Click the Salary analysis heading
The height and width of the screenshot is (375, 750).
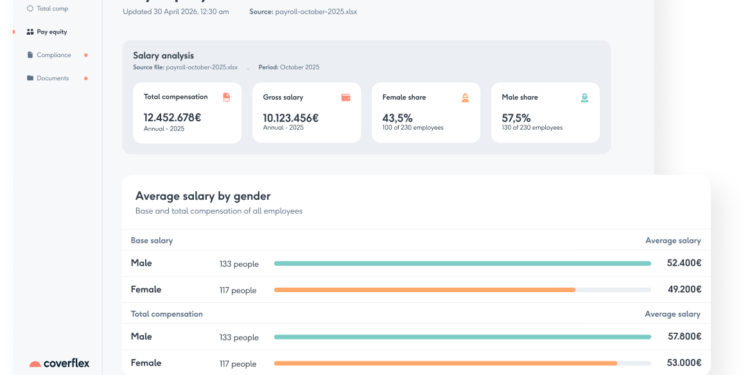click(164, 56)
